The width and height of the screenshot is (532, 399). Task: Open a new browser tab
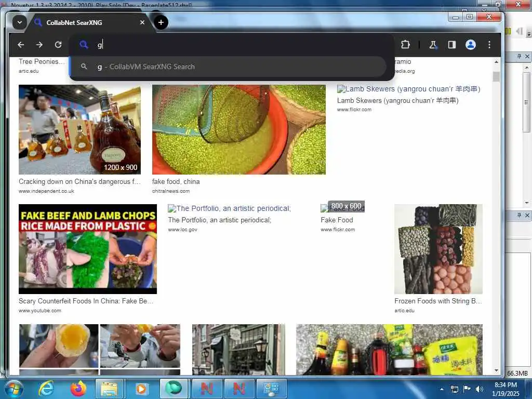[161, 22]
